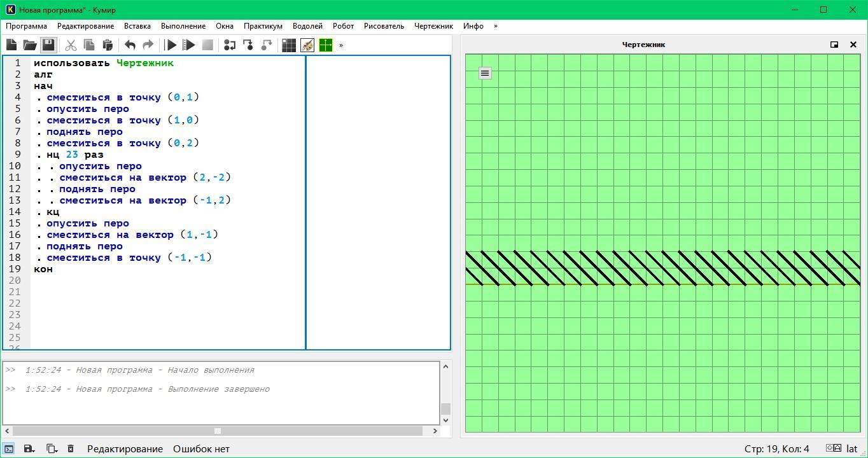Screen dimensions: 868x458
Task: Click the Ошибок нет status label
Action: pos(201,449)
